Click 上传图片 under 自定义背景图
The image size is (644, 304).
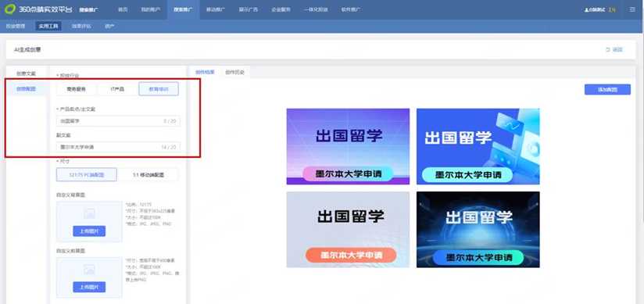[x=89, y=231]
